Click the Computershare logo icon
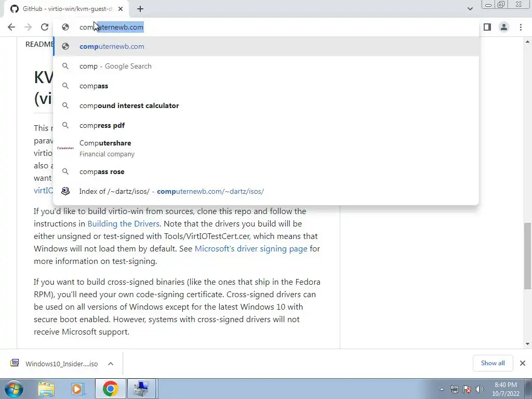This screenshot has height=399, width=532. 65,148
